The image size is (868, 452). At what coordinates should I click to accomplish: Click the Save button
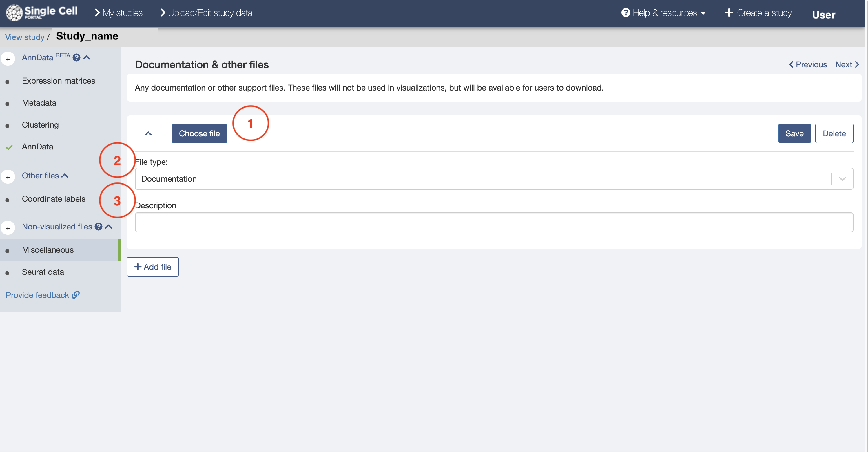pos(794,133)
